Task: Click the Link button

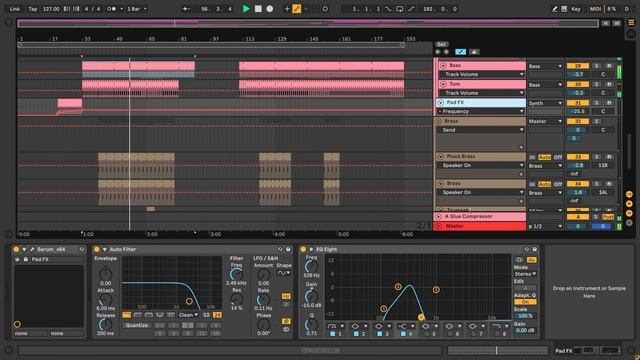Action: click(15, 9)
